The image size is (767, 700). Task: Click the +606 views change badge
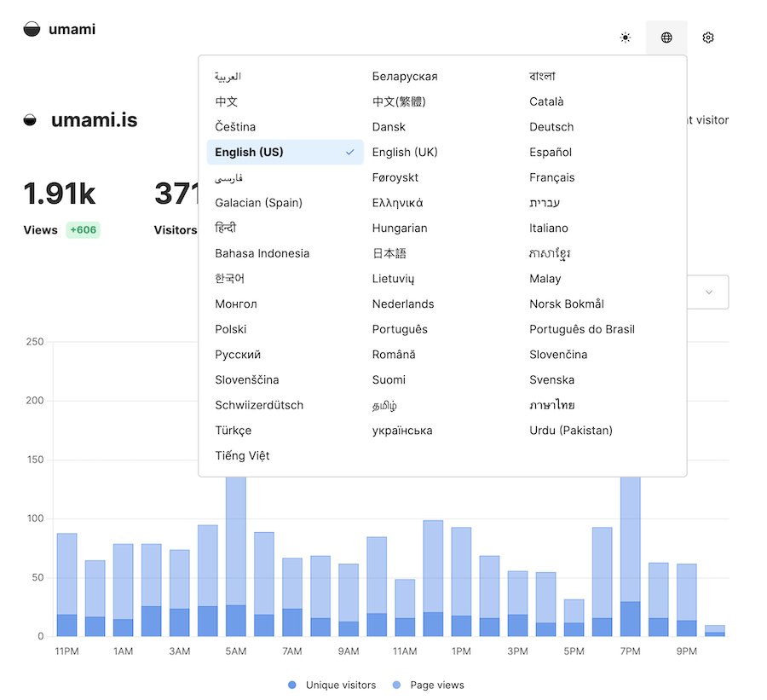coord(83,229)
